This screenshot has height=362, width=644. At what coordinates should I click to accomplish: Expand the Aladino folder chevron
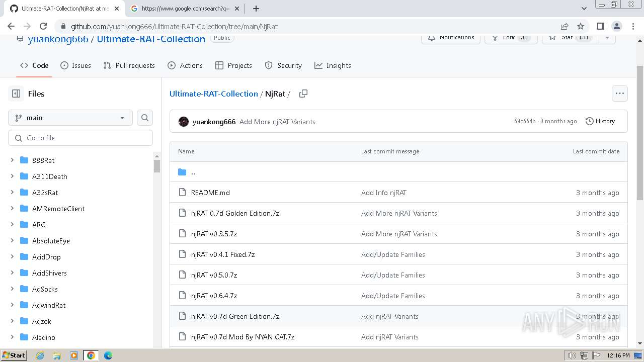point(12,337)
